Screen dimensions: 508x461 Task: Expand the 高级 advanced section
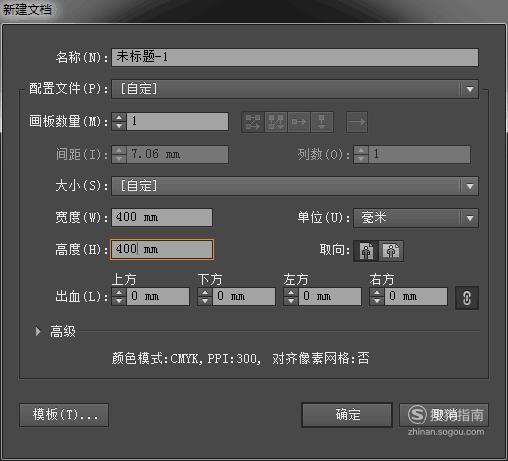tap(38, 332)
